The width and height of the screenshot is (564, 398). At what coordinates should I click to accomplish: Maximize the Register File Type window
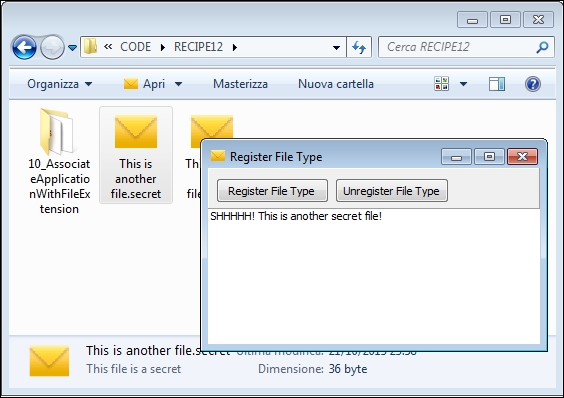pos(489,157)
